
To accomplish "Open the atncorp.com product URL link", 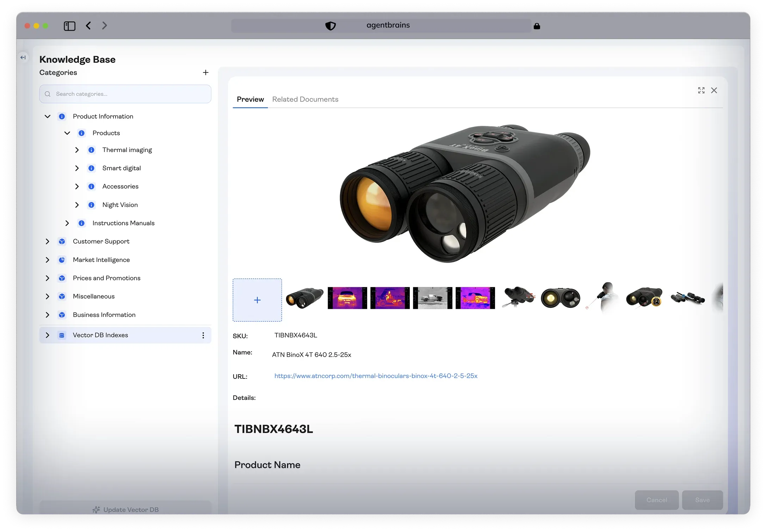I will point(376,376).
